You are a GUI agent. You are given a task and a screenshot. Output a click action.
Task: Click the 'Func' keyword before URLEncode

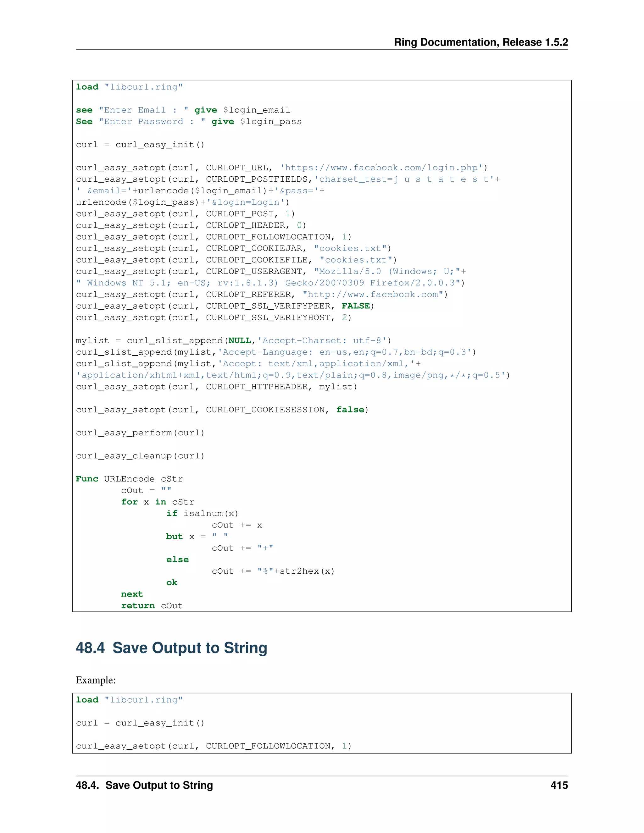coord(87,479)
